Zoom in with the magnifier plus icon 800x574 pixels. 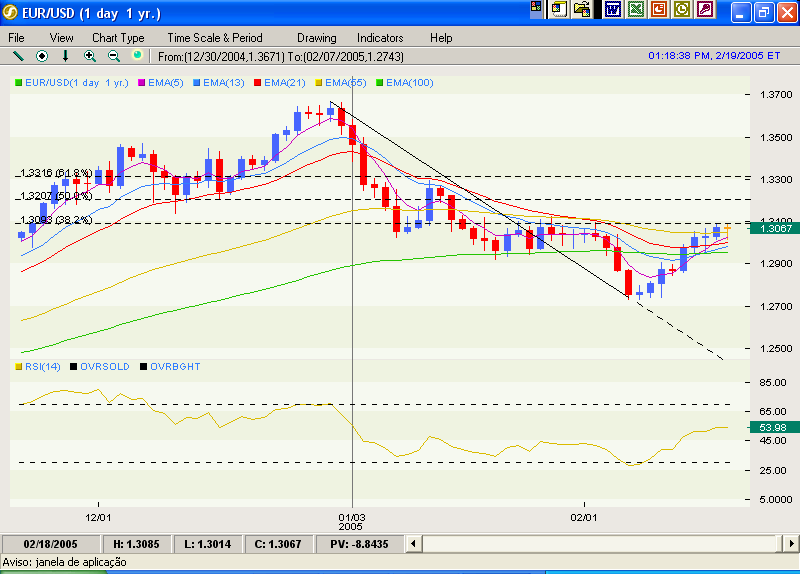coord(90,56)
